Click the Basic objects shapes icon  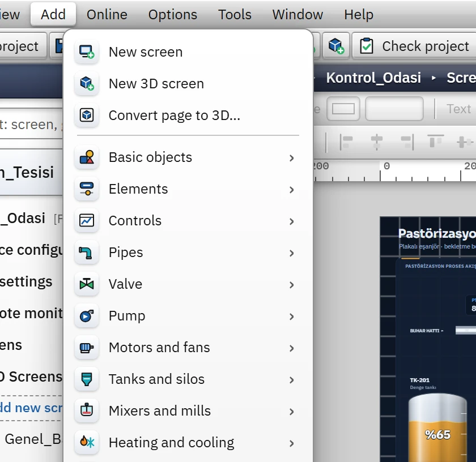[87, 157]
